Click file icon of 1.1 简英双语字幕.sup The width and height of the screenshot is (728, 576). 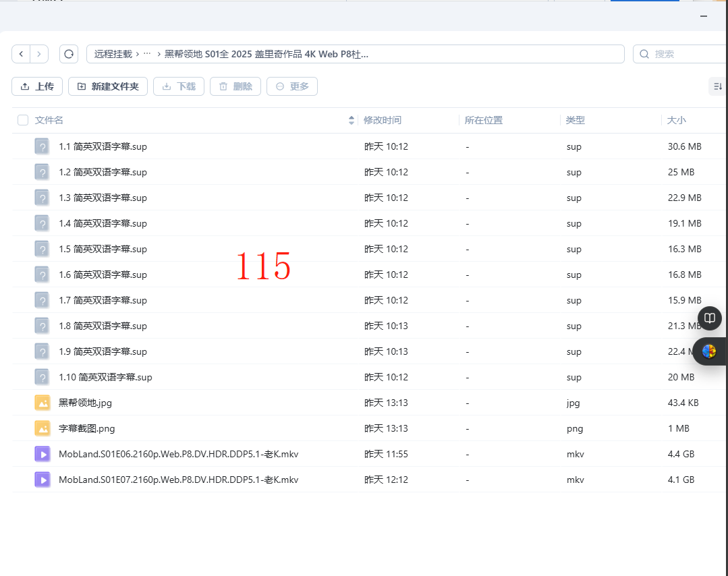pos(43,146)
